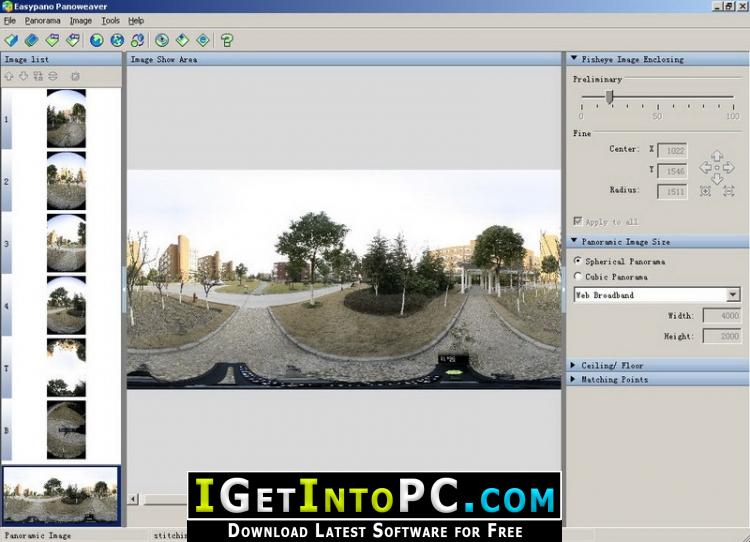Toggle the Apply to all checkbox
The width and height of the screenshot is (750, 542).
pos(578,221)
